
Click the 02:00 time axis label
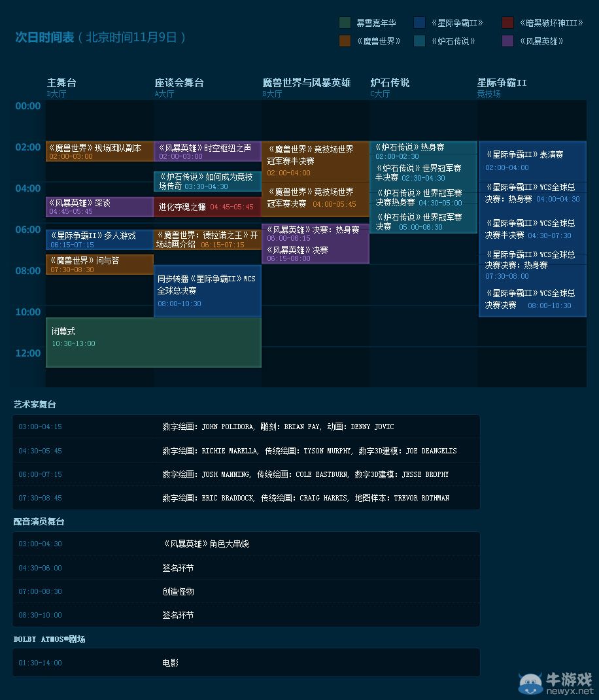28,147
